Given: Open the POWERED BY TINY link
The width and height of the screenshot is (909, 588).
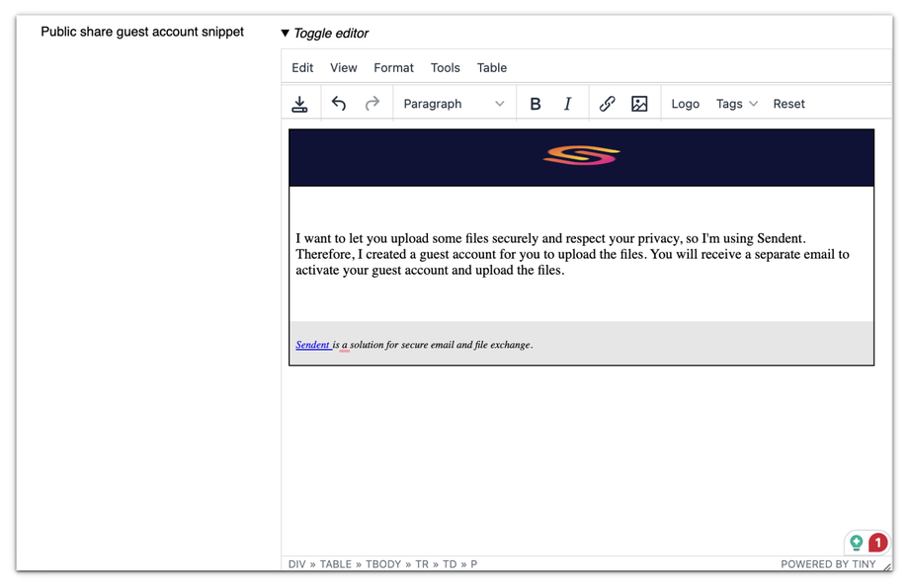Looking at the screenshot, I should click(x=828, y=564).
